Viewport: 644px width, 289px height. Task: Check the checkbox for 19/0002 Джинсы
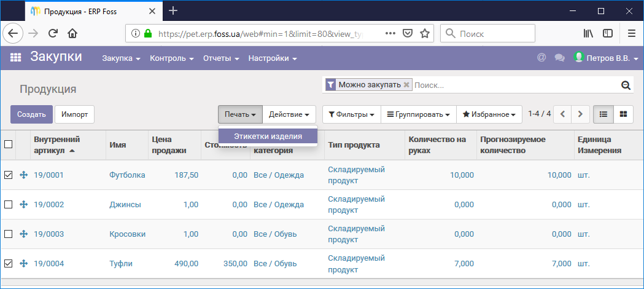8,204
